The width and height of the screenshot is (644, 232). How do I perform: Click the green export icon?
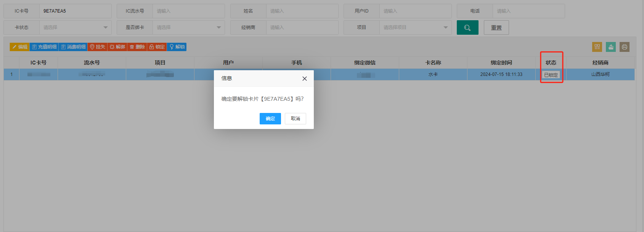611,47
